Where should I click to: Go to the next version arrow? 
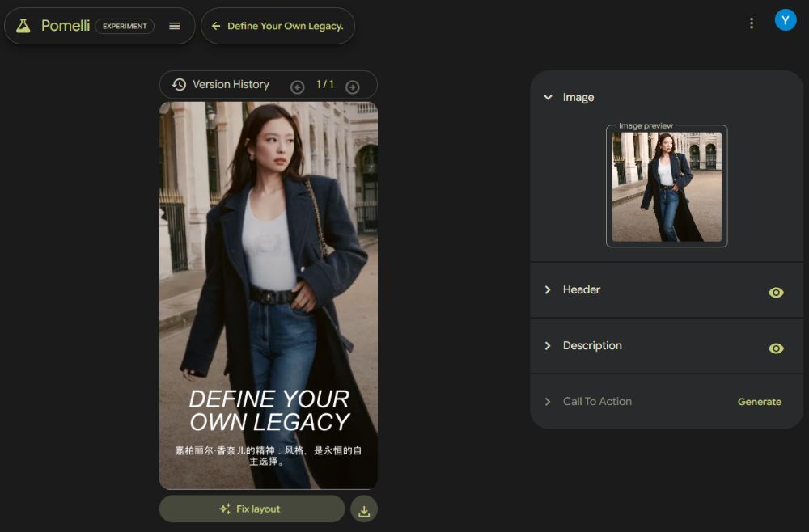pos(353,87)
